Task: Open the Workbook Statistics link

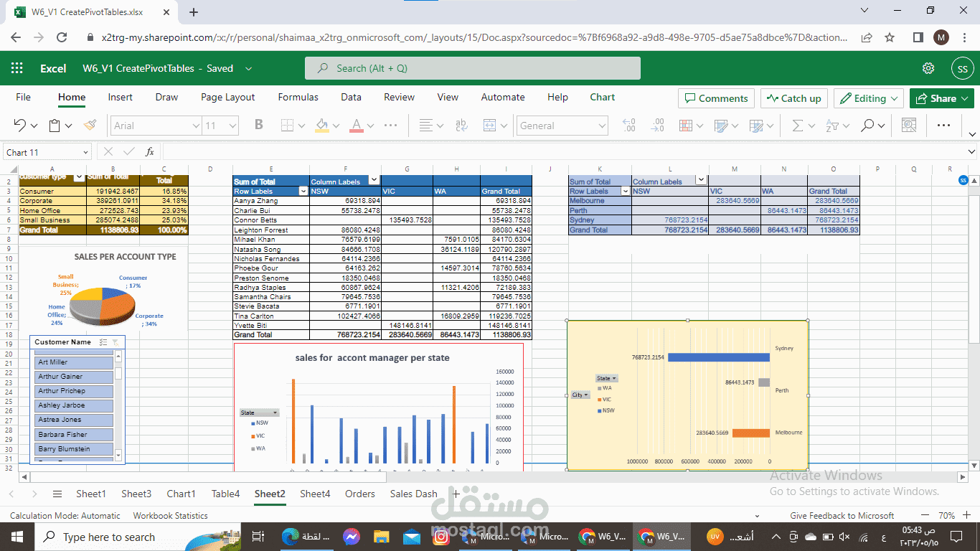Action: coord(171,515)
